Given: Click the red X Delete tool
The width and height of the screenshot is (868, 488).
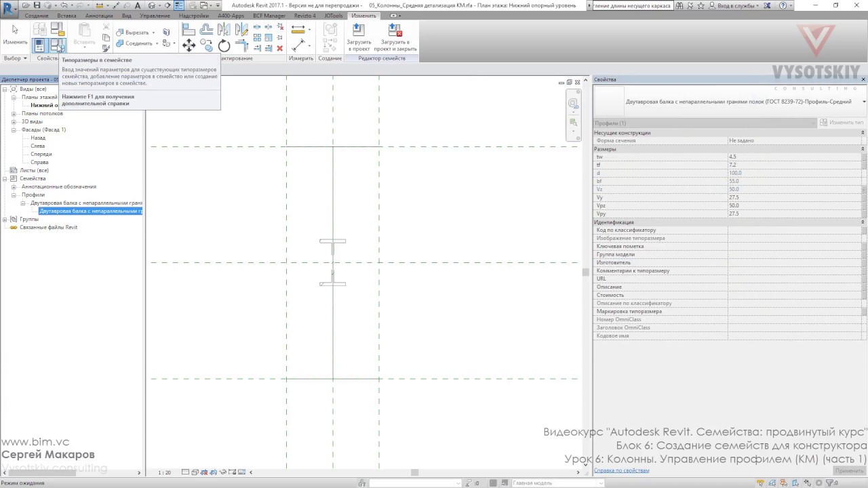Looking at the screenshot, I should [279, 48].
